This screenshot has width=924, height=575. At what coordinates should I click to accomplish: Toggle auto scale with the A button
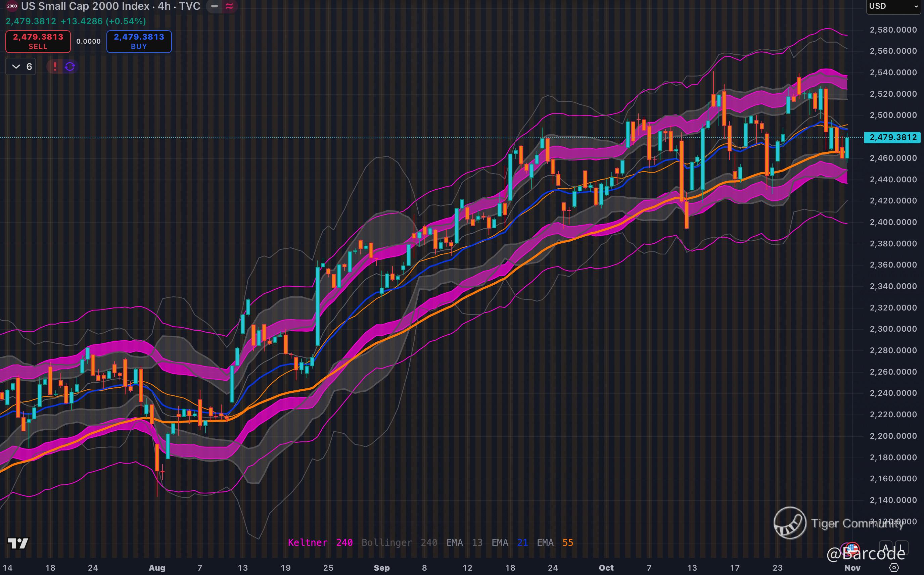pos(885,548)
